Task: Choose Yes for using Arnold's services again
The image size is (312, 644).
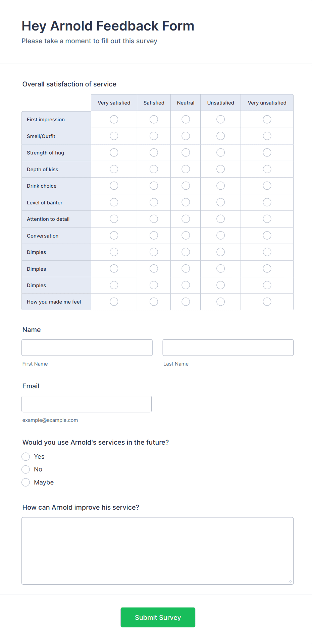Action: tap(26, 457)
